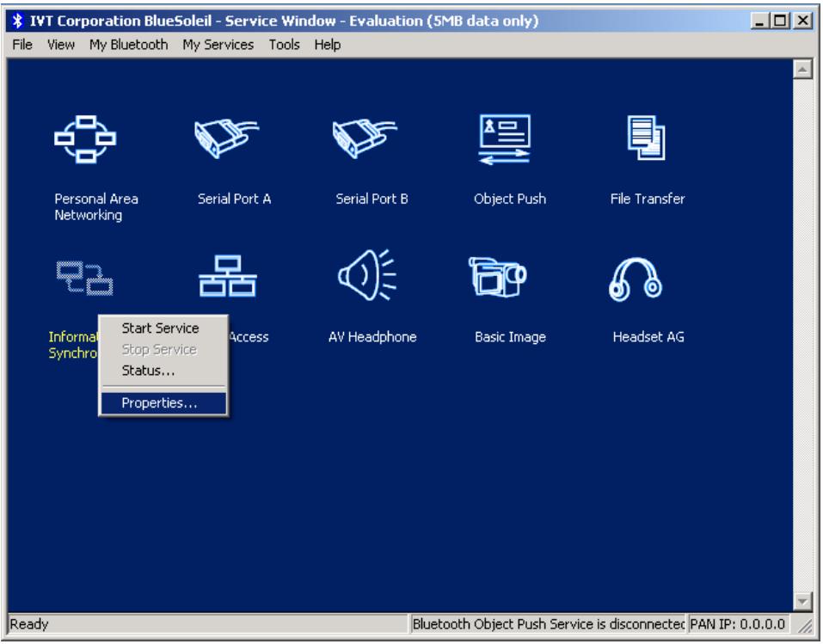823x644 pixels.
Task: Click the Object Push disconnected status message
Action: point(548,624)
